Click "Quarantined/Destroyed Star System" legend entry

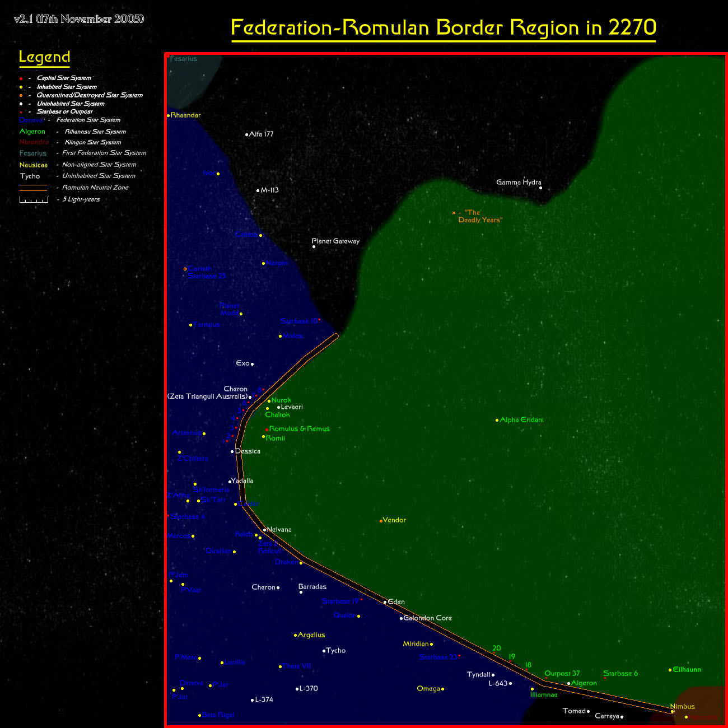[x=90, y=95]
